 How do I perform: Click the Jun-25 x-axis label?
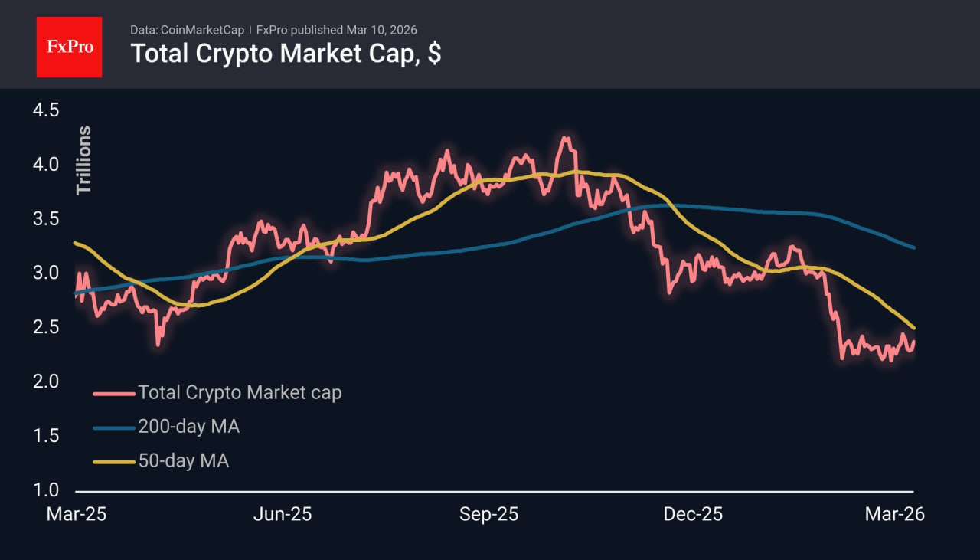click(282, 515)
